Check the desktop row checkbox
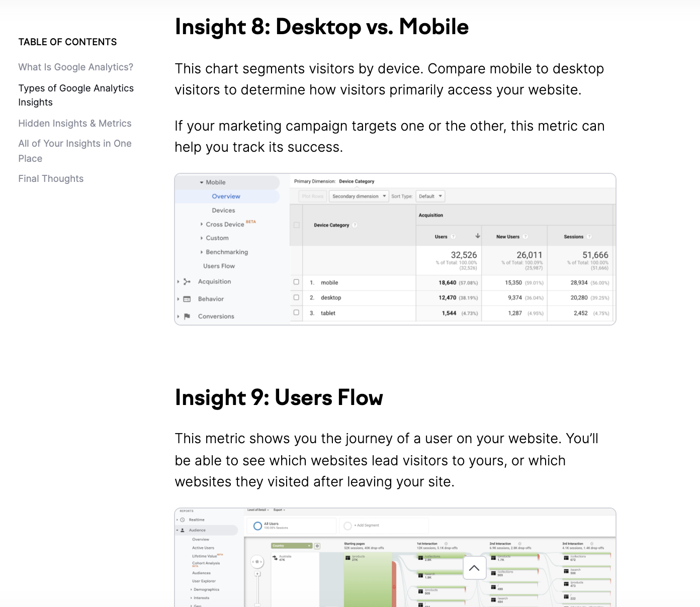Viewport: 700px width, 607px height. [296, 297]
